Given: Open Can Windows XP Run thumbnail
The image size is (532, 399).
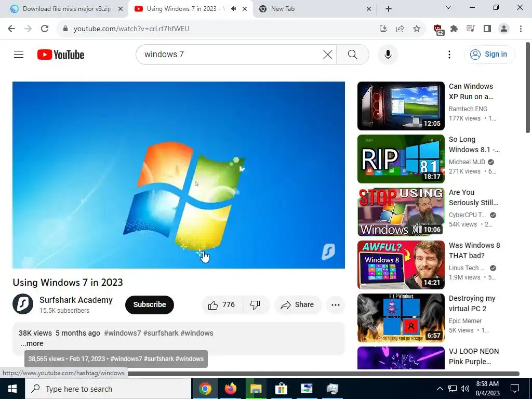Looking at the screenshot, I should tap(401, 106).
